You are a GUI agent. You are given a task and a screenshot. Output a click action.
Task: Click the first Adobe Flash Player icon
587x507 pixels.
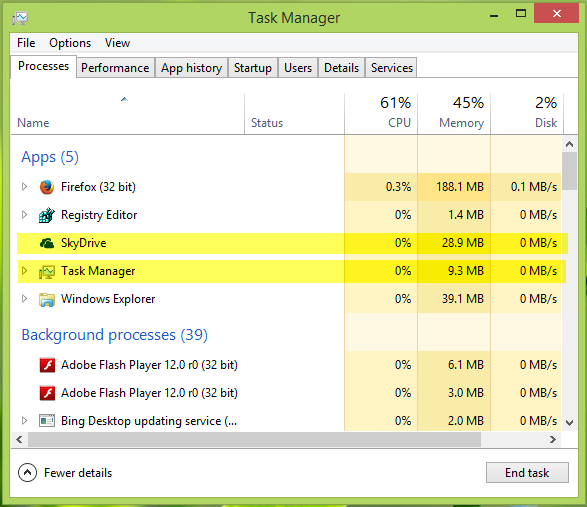coord(47,365)
